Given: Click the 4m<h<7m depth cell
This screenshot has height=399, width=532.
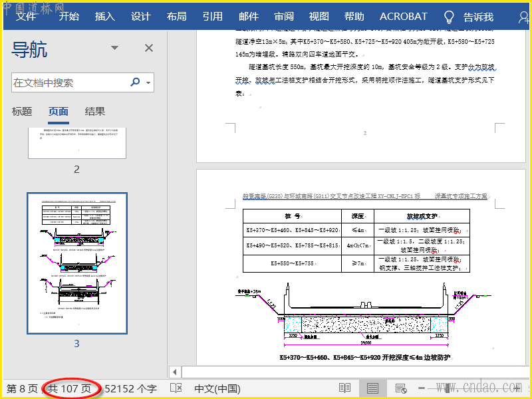Looking at the screenshot, I should click(x=358, y=245).
